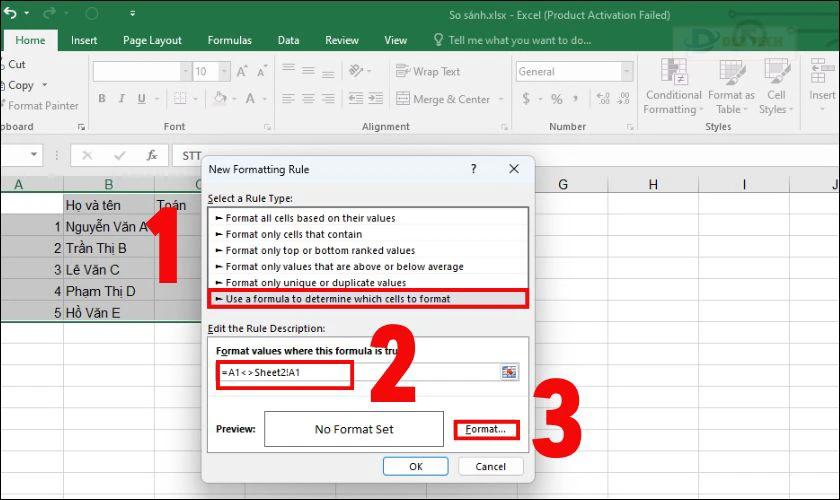The height and width of the screenshot is (500, 840).
Task: Click Decrease Decimal icon
Action: pos(623,98)
